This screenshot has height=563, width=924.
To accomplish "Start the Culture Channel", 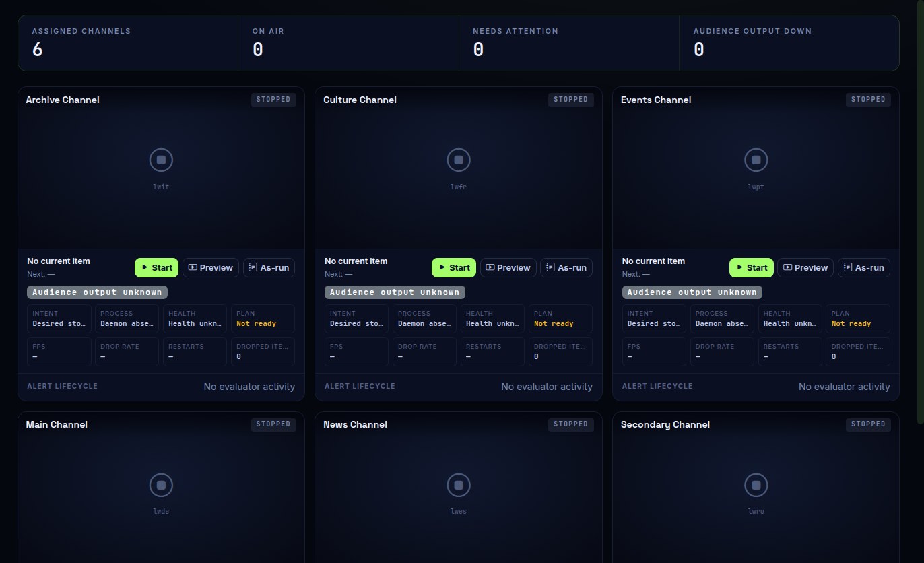I will click(454, 267).
